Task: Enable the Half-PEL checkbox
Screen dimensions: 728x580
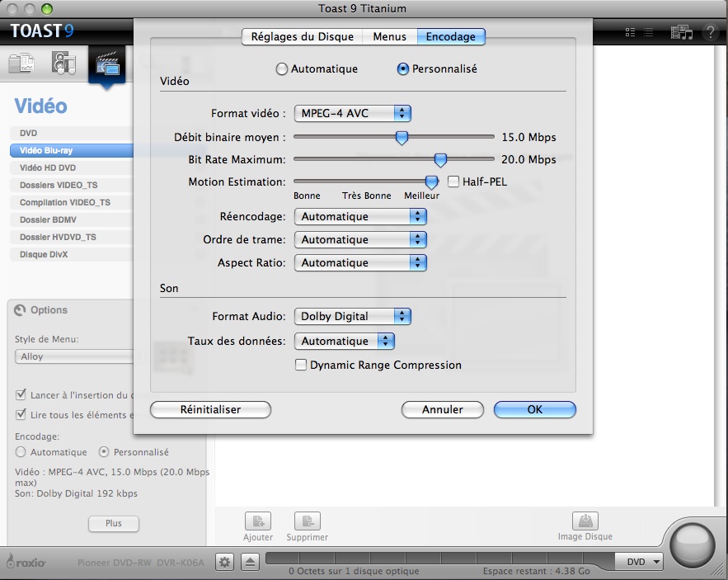Action: point(453,182)
